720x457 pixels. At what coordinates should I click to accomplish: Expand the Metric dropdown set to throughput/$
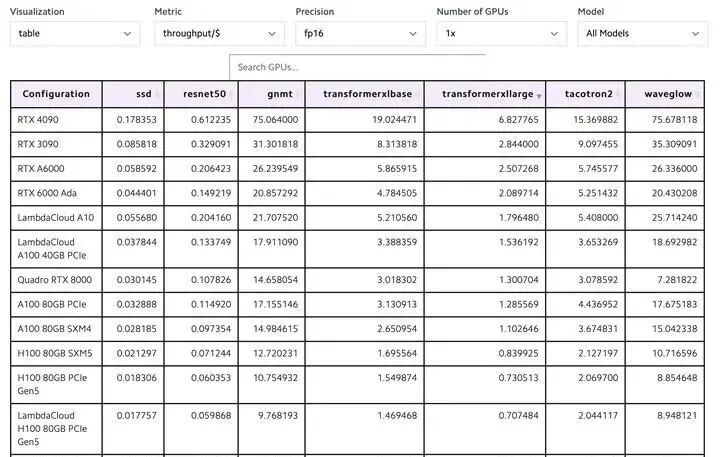tap(219, 34)
